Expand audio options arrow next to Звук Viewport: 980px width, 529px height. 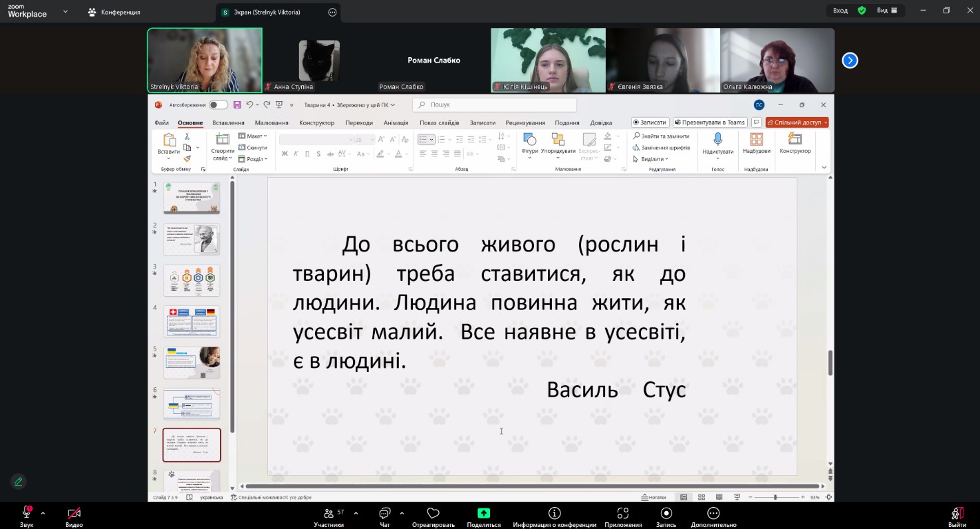click(43, 513)
